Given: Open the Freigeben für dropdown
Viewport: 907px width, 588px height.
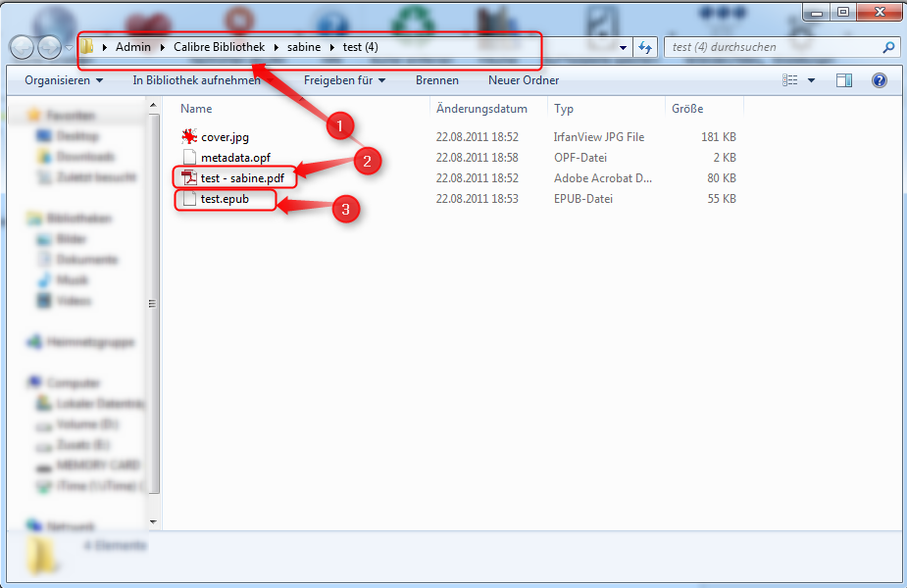Looking at the screenshot, I should click(344, 80).
